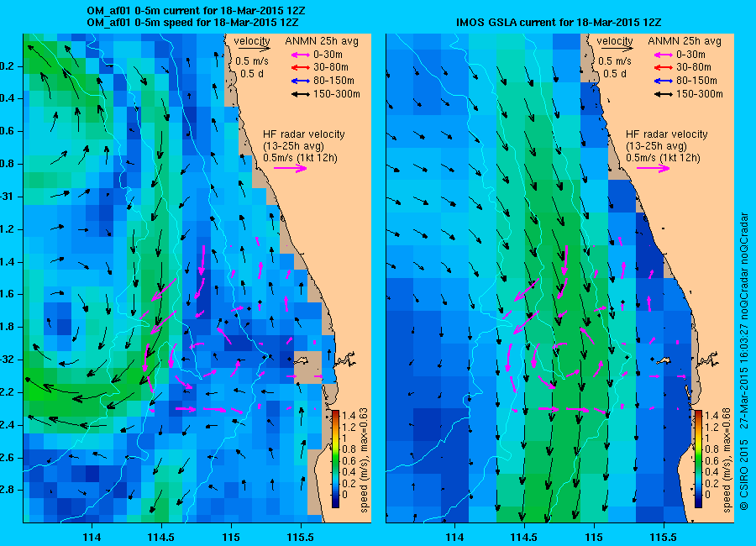Click the 1.4 tick on left color bar
This screenshot has height=546, width=756.
[x=349, y=415]
